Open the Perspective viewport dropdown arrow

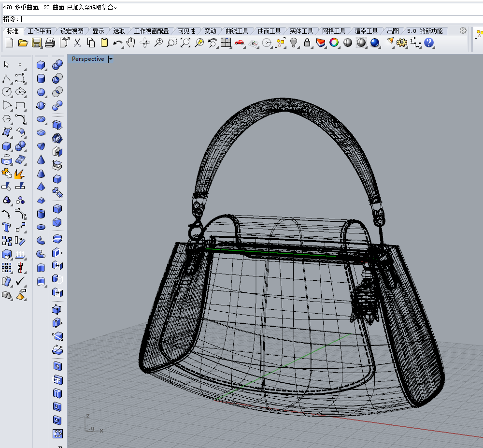pyautogui.click(x=111, y=59)
